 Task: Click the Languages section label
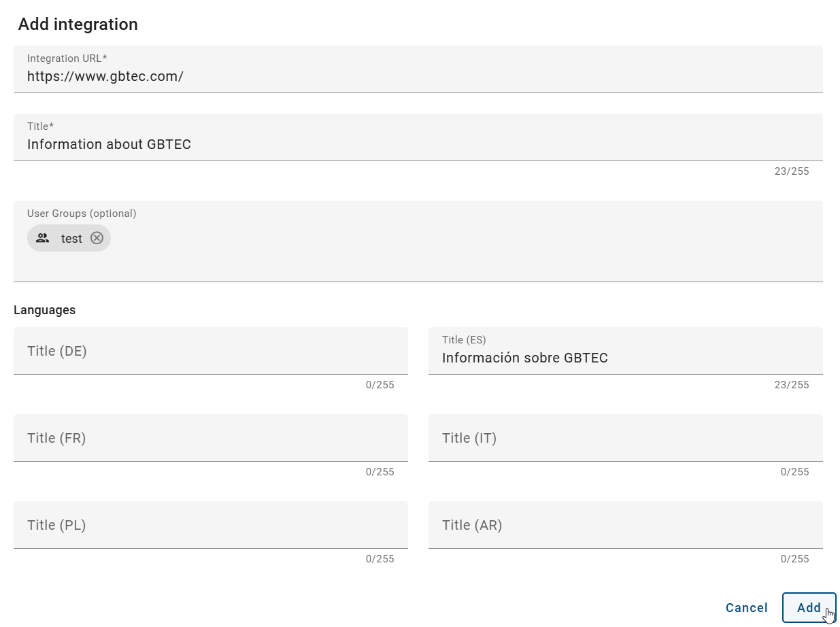(x=44, y=309)
